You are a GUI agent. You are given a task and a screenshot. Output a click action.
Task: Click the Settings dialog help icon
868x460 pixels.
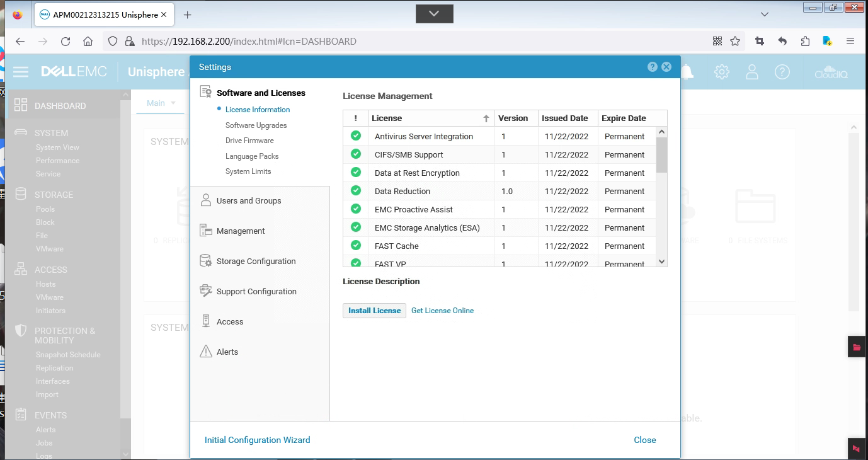(653, 67)
